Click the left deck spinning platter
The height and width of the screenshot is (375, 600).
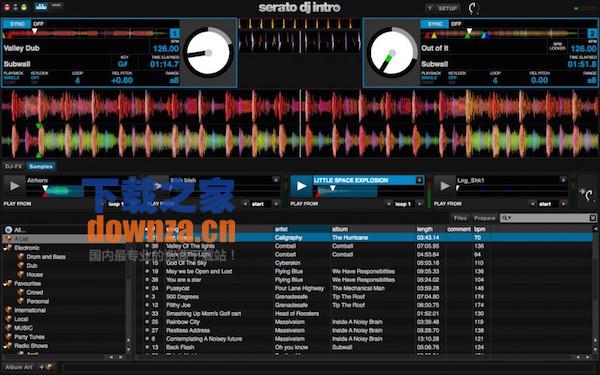tap(208, 52)
